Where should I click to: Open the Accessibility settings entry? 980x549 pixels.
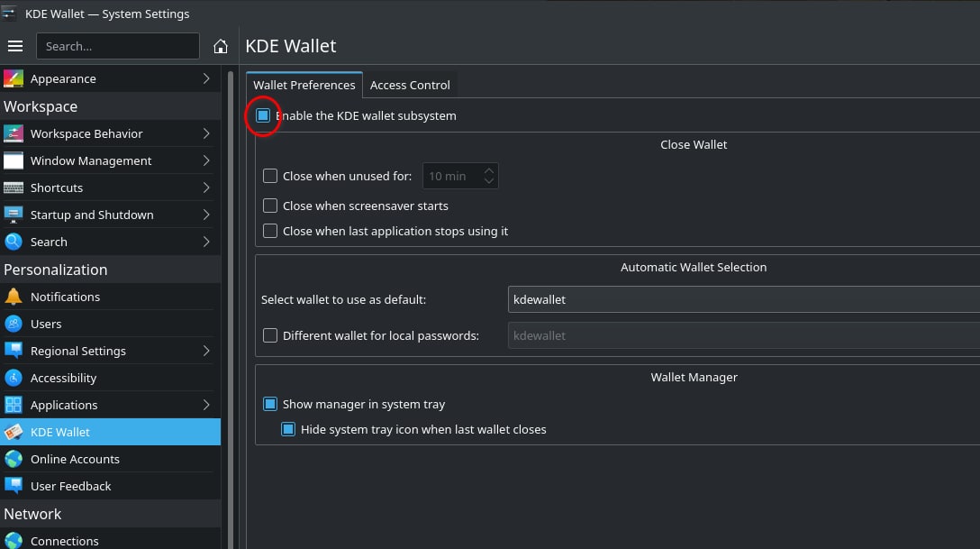pos(110,378)
